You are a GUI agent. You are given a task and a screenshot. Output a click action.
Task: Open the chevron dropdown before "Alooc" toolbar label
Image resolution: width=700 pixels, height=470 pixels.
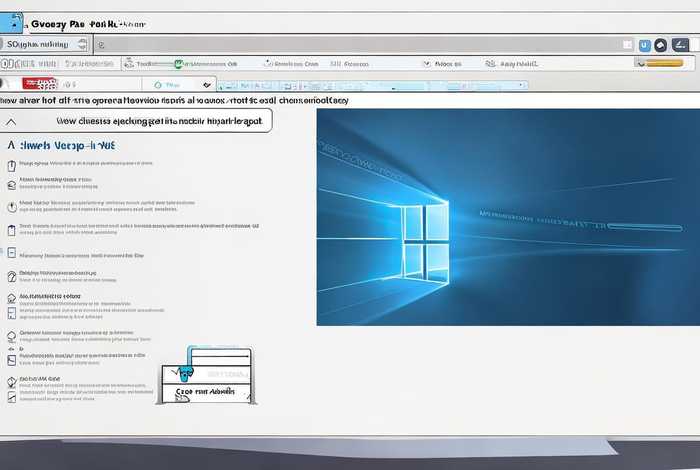coord(427,64)
